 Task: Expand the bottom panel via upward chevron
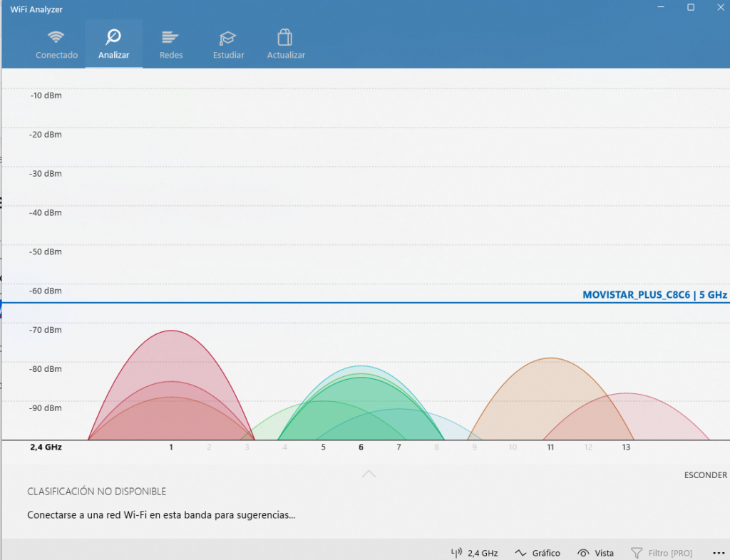pyautogui.click(x=369, y=473)
